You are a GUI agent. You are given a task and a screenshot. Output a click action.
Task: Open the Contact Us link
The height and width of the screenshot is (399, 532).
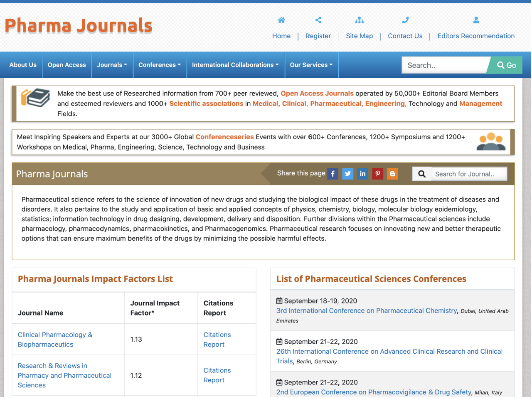[x=405, y=36]
